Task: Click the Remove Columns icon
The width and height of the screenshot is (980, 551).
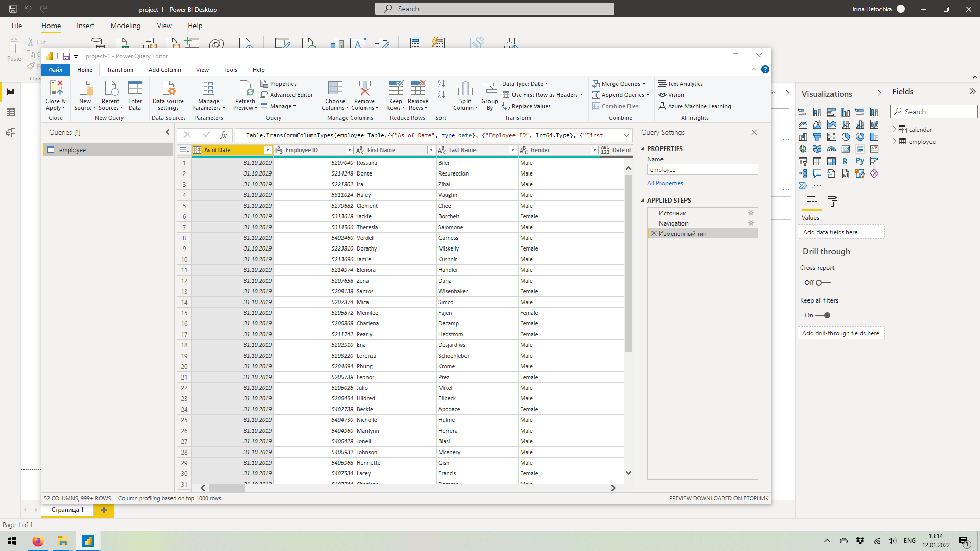Action: tap(364, 89)
